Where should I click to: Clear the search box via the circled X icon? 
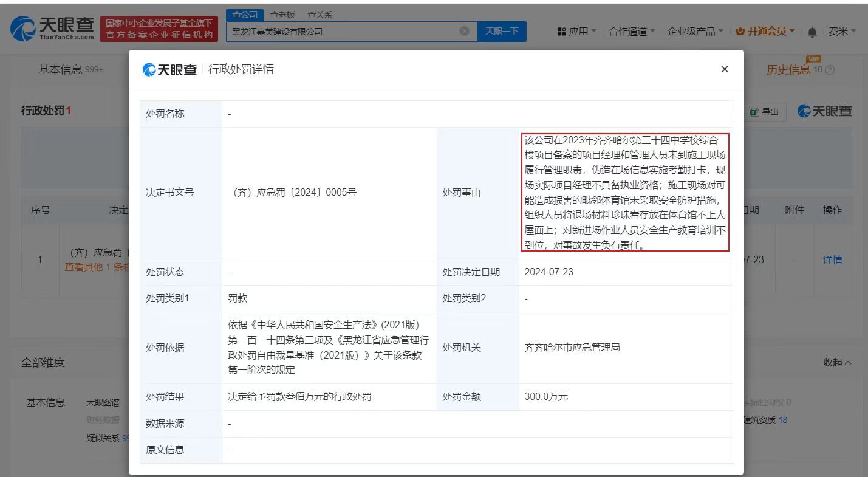(x=464, y=31)
